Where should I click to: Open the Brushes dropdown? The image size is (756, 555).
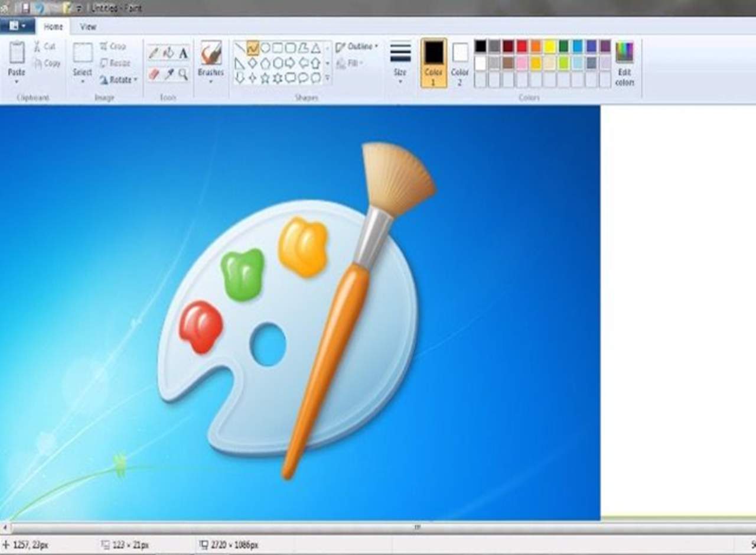(211, 63)
